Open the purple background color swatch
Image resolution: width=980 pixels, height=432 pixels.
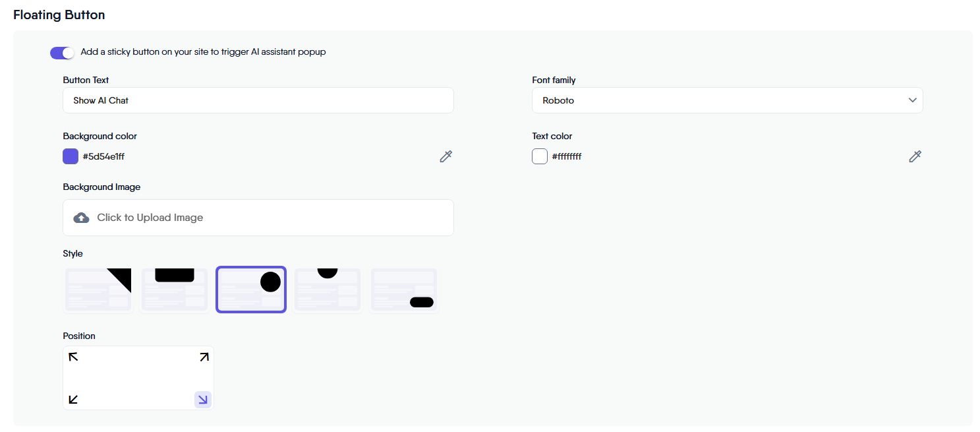click(71, 156)
